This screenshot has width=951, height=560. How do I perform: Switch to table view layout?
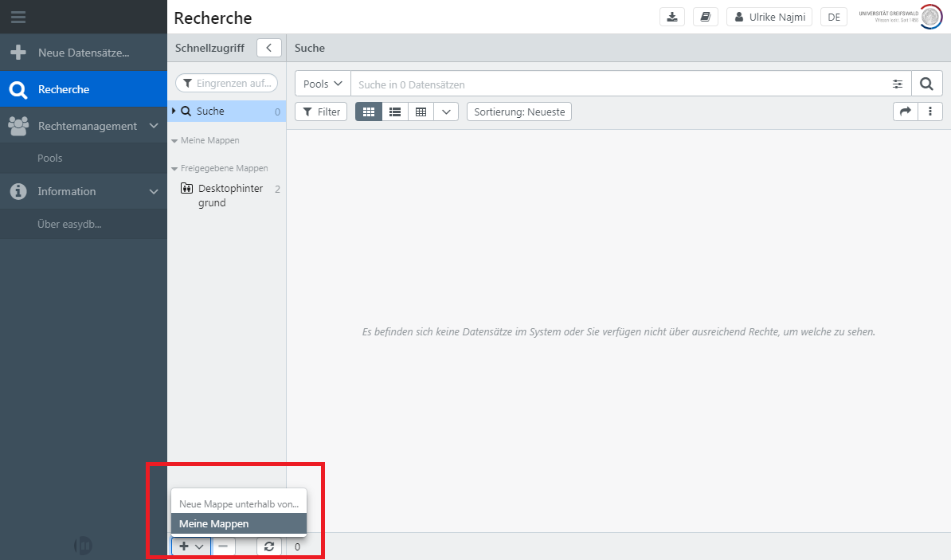coord(421,112)
